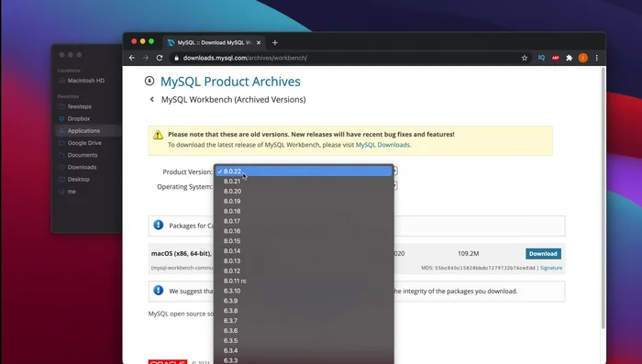Screen dimensions: 642x364
Task: Open Macintosh HD in Finder sidebar
Action: coord(86,81)
